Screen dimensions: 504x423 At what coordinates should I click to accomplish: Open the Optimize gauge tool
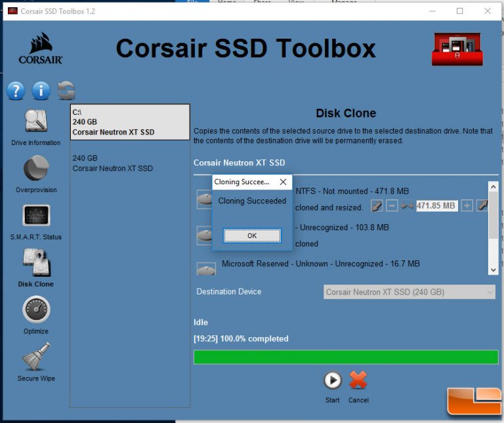pyautogui.click(x=36, y=310)
